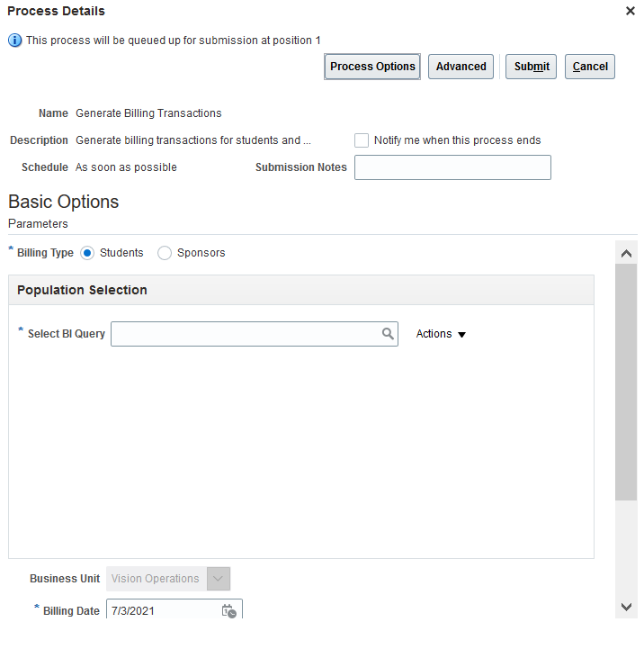Select the Students billing type
This screenshot has height=649, width=644.
(87, 253)
